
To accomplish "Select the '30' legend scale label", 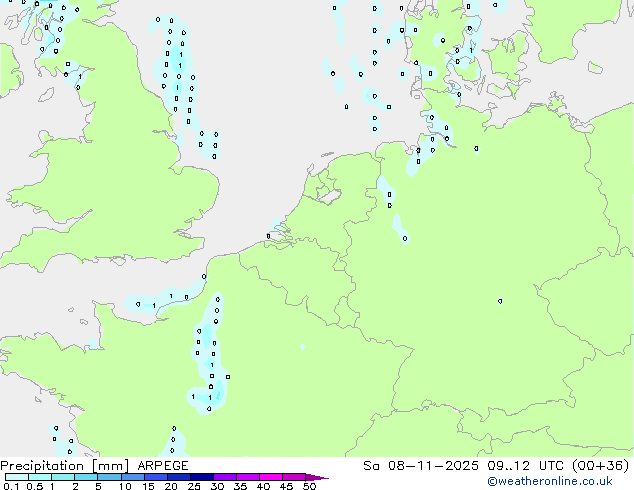I will pyautogui.click(x=217, y=486).
